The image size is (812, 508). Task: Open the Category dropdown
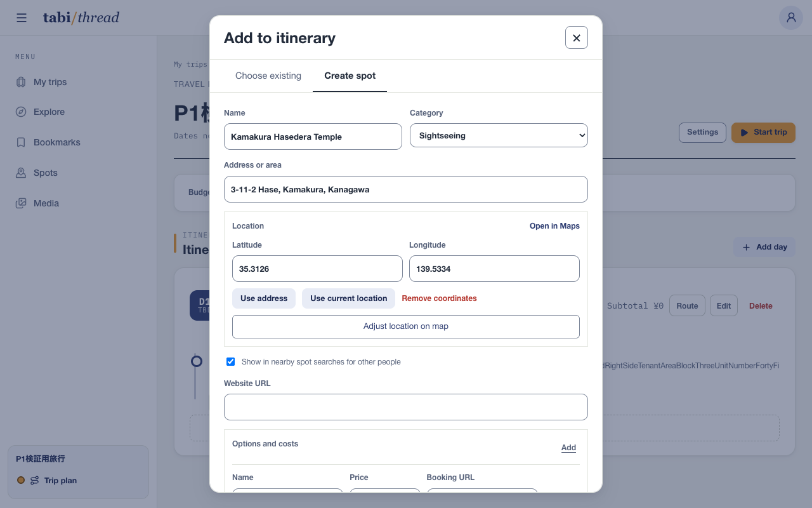[499, 135]
